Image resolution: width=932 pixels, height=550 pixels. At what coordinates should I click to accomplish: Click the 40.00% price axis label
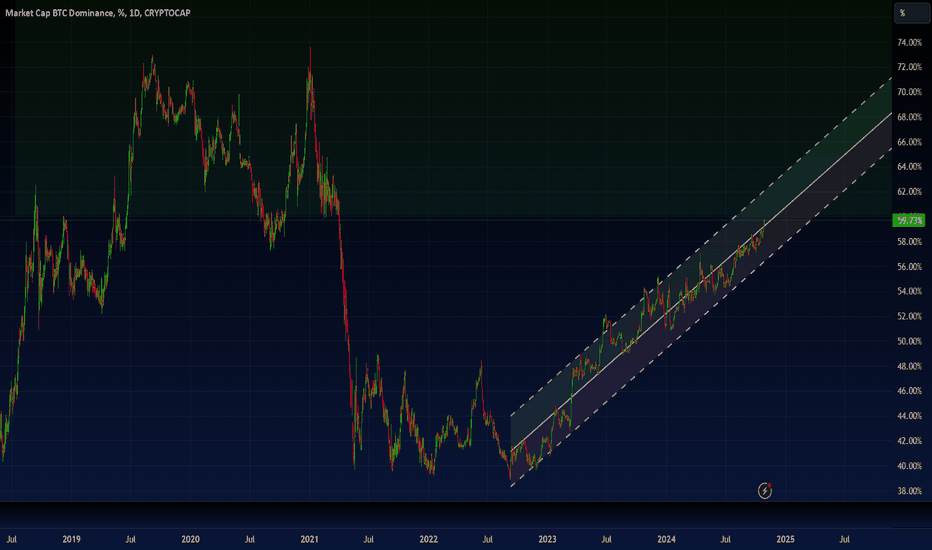pyautogui.click(x=909, y=466)
